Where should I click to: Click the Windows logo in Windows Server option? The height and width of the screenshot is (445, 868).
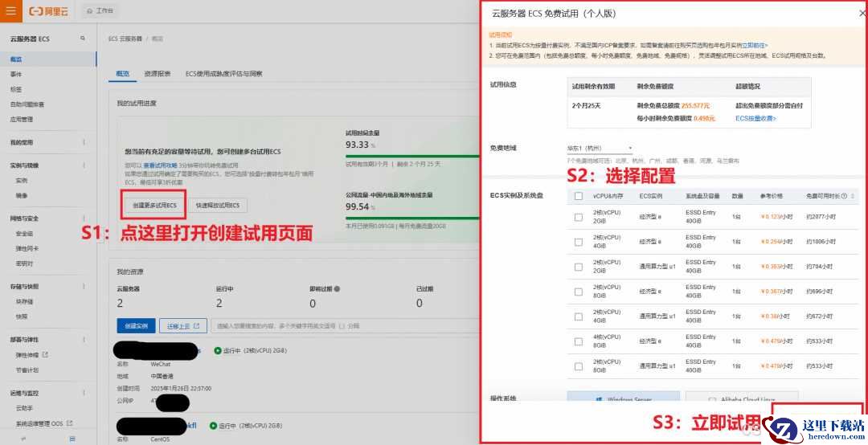[x=599, y=399]
